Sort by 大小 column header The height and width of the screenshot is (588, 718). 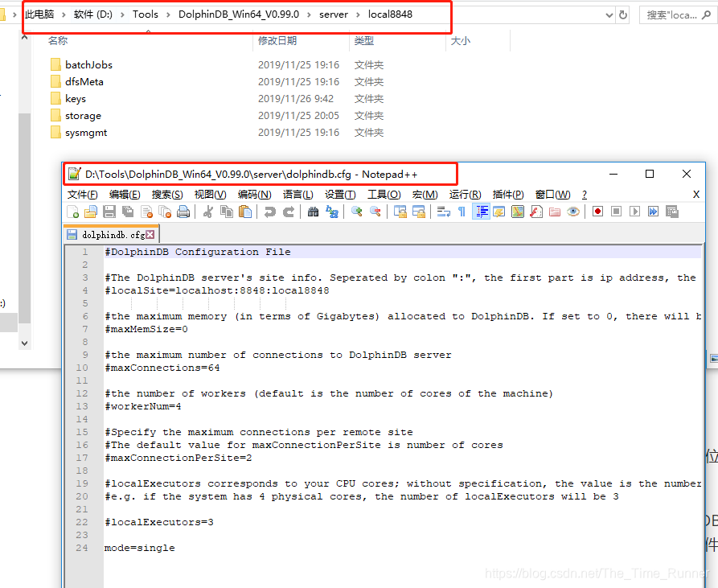click(461, 41)
